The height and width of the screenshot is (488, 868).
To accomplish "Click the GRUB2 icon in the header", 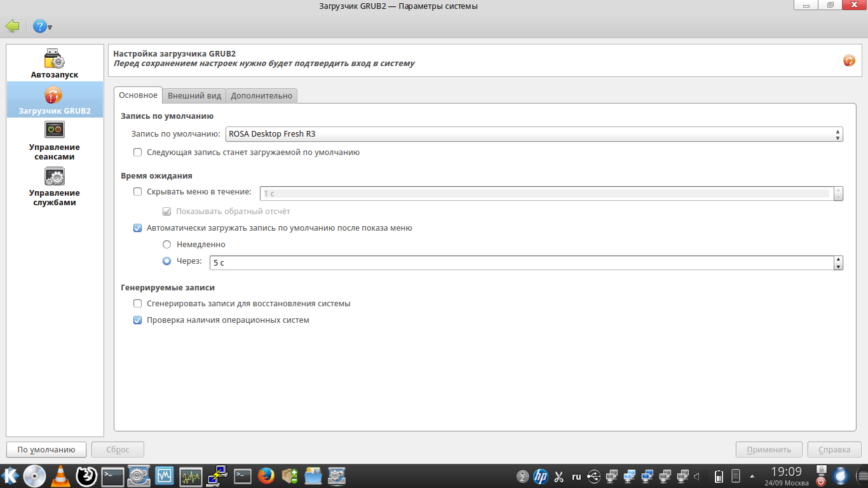I will (x=849, y=60).
